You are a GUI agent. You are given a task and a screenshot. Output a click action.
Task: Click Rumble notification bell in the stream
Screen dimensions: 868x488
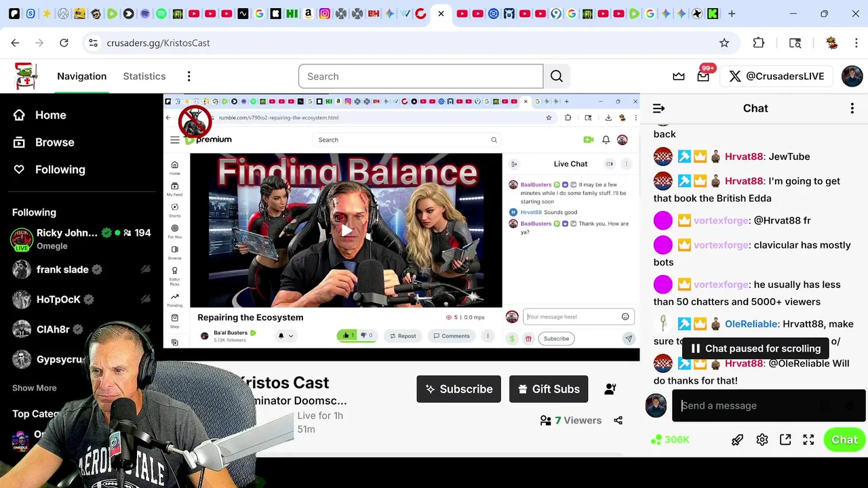click(x=606, y=140)
